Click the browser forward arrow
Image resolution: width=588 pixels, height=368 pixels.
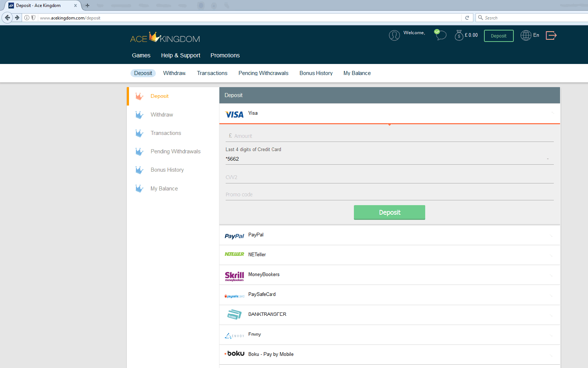17,18
